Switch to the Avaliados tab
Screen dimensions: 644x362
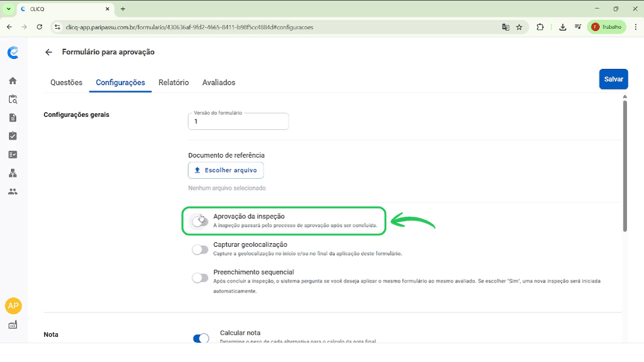[x=218, y=83]
